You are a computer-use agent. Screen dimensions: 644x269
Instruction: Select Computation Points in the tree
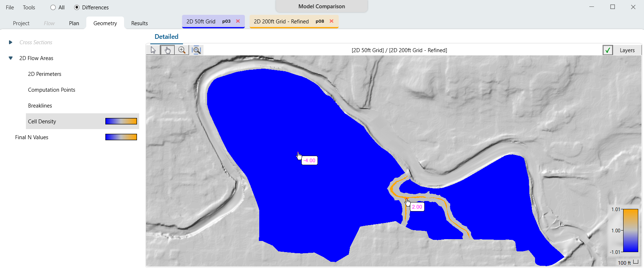[51, 90]
